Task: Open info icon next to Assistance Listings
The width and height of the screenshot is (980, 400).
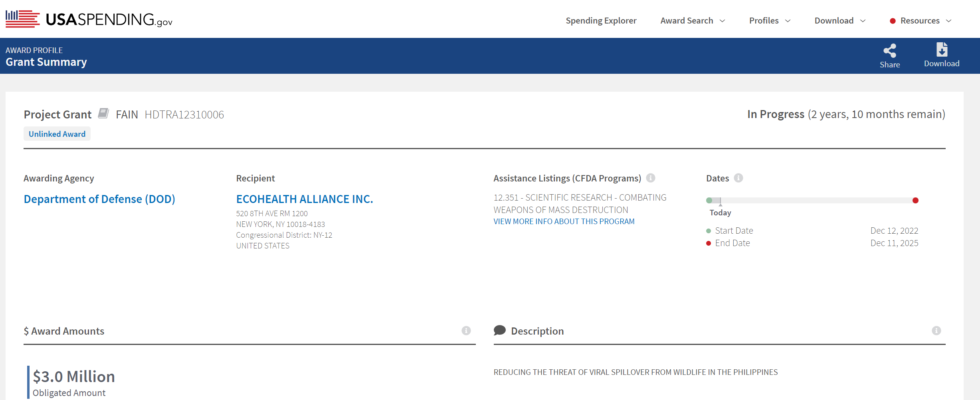Action: pyautogui.click(x=651, y=178)
